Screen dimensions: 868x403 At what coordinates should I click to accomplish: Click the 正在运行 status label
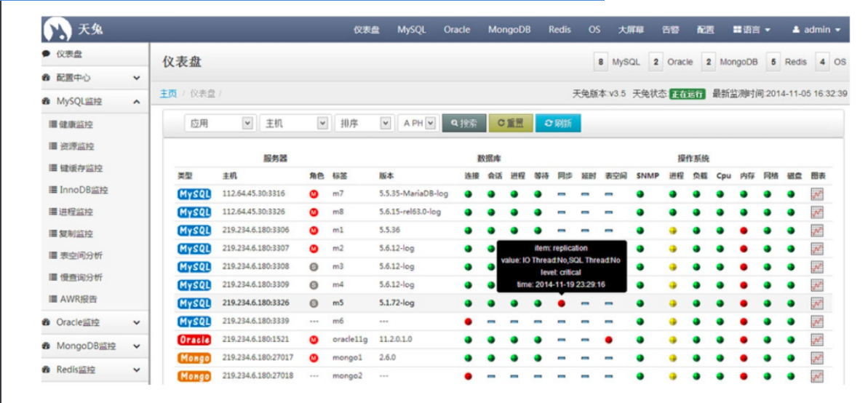click(x=687, y=94)
